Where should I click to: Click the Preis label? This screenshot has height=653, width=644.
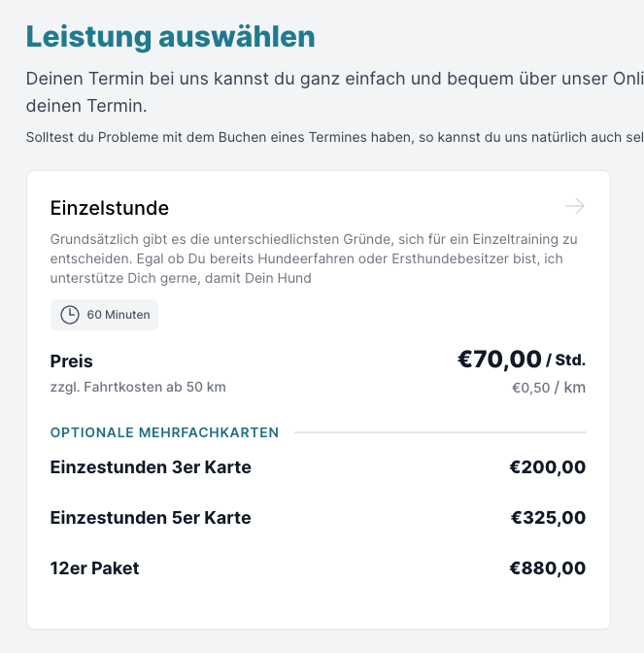click(x=72, y=361)
